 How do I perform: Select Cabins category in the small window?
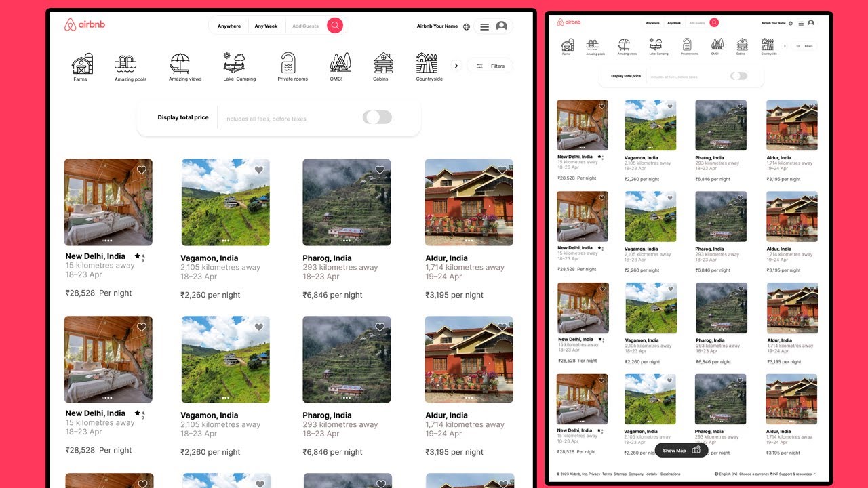point(742,46)
